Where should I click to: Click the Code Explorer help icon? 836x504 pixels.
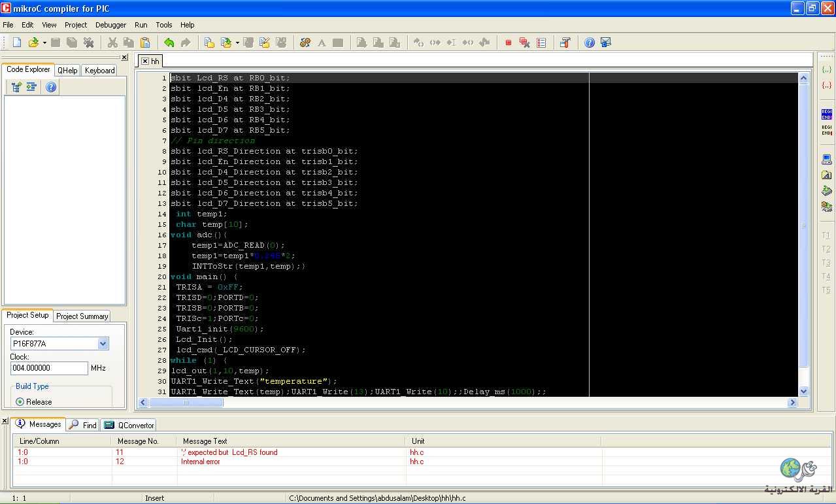tap(51, 87)
